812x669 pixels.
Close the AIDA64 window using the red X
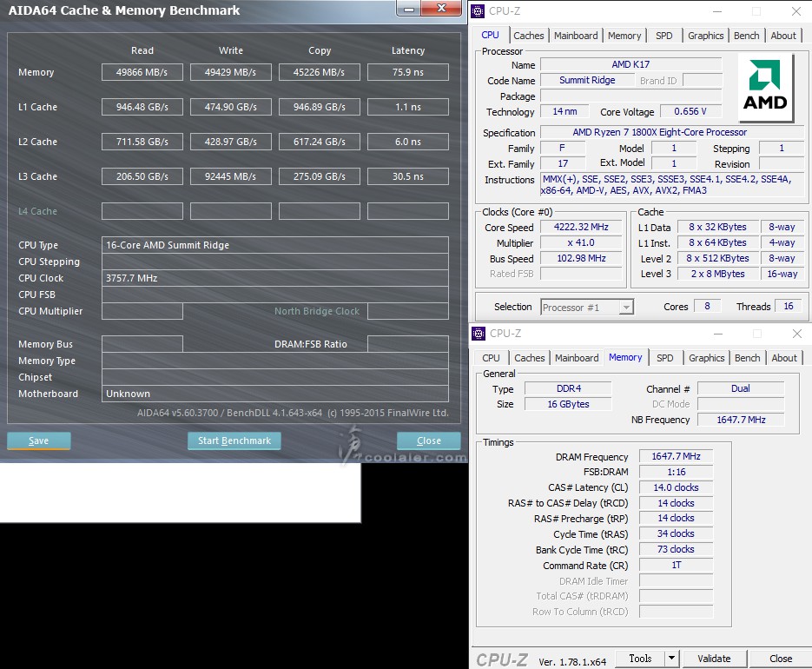441,9
